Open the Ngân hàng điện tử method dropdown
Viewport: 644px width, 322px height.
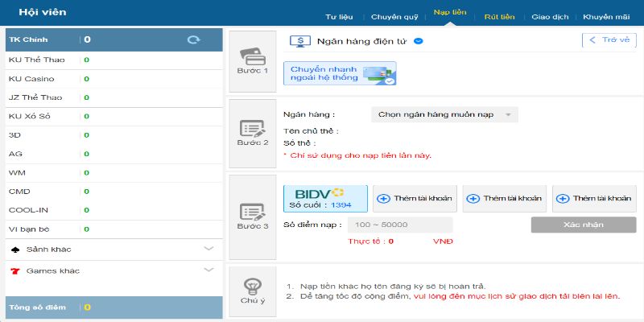coord(419,41)
